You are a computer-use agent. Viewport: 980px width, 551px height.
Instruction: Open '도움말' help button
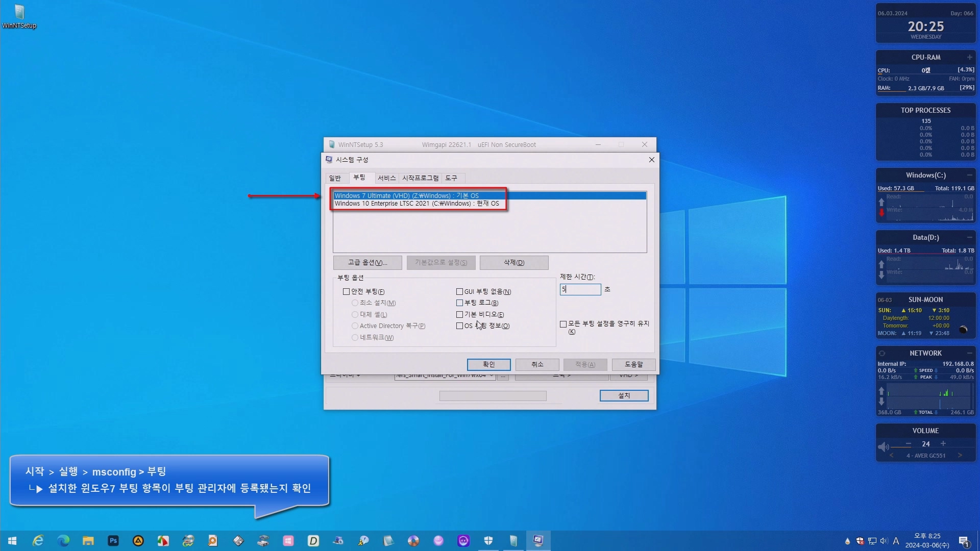[x=633, y=364]
